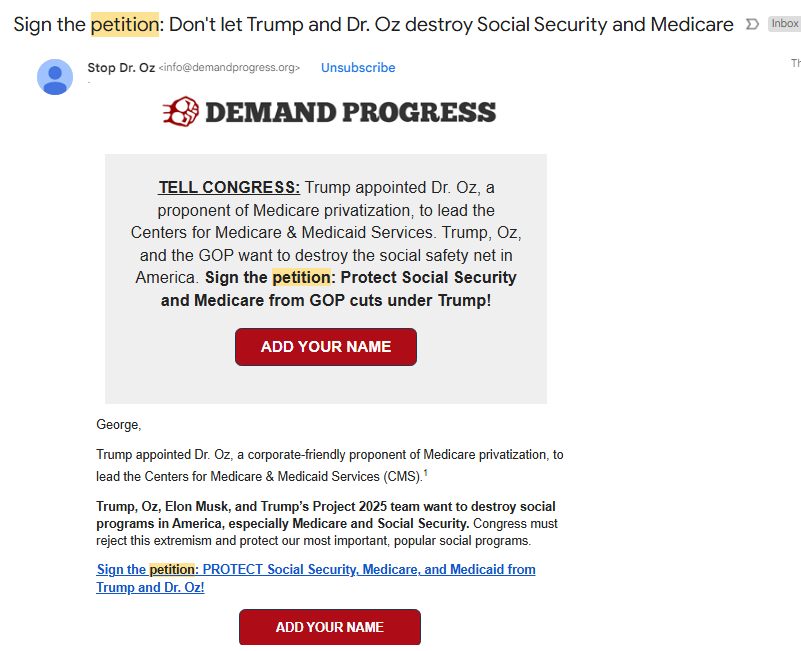The image size is (801, 651).
Task: Open the blue Sign the petition link
Action: [315, 578]
